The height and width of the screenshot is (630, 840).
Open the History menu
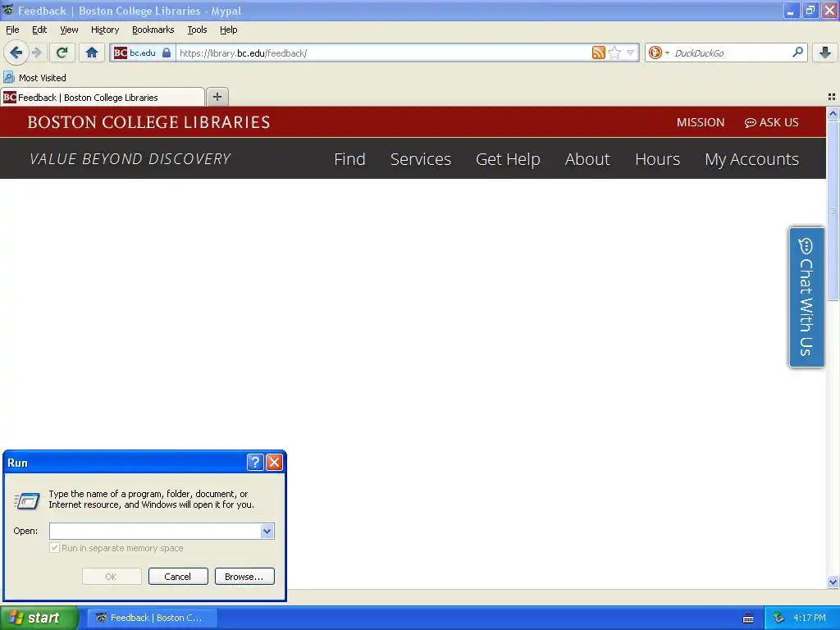[x=104, y=30]
